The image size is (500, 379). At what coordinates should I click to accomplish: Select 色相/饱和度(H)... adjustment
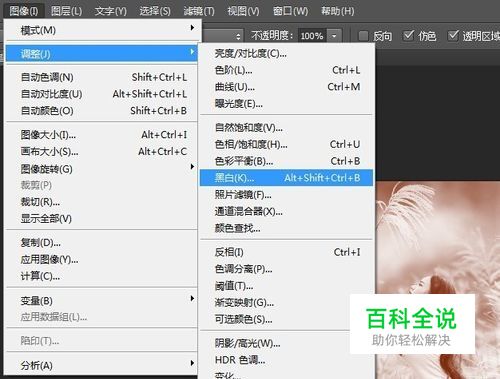(x=286, y=144)
